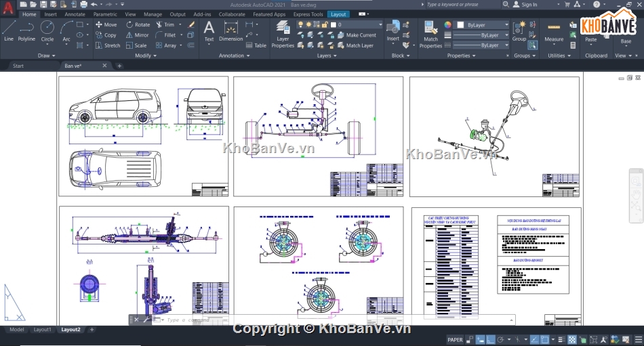Toggle object snap in status bar
The image size is (644, 346).
coord(544,340)
